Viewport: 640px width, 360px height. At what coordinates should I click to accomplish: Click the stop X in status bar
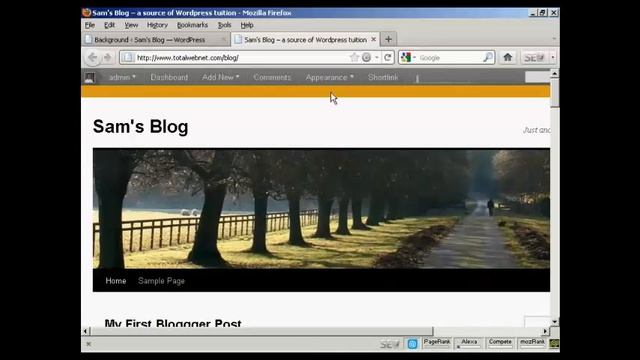89,344
